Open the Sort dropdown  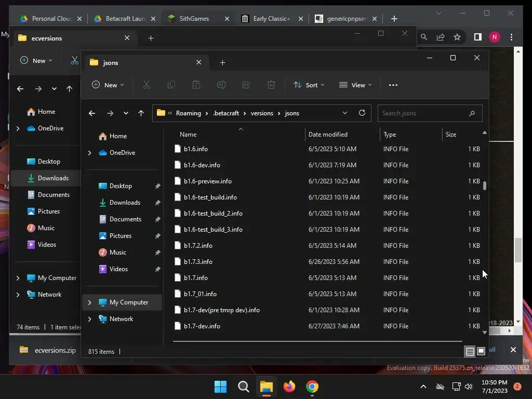(x=309, y=85)
